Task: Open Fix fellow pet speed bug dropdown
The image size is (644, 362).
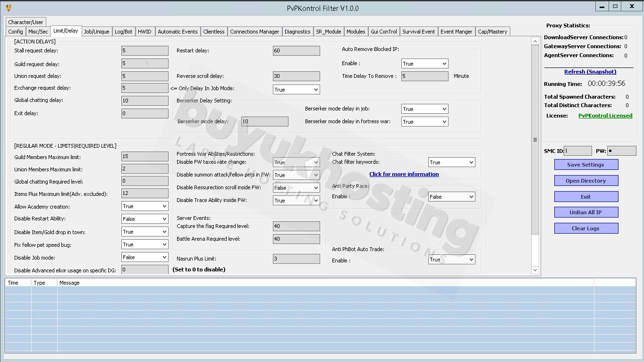Action: 144,244
